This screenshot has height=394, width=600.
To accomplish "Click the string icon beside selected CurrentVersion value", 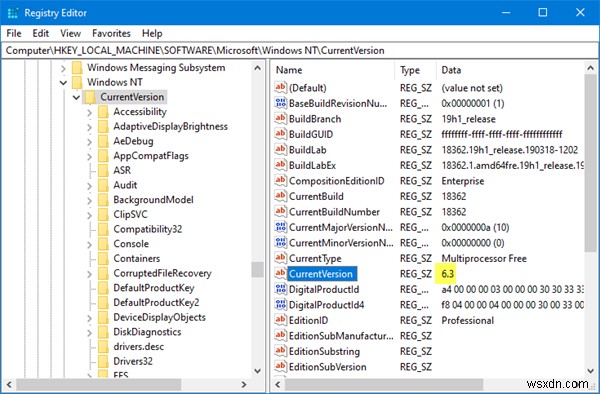I will [x=280, y=274].
